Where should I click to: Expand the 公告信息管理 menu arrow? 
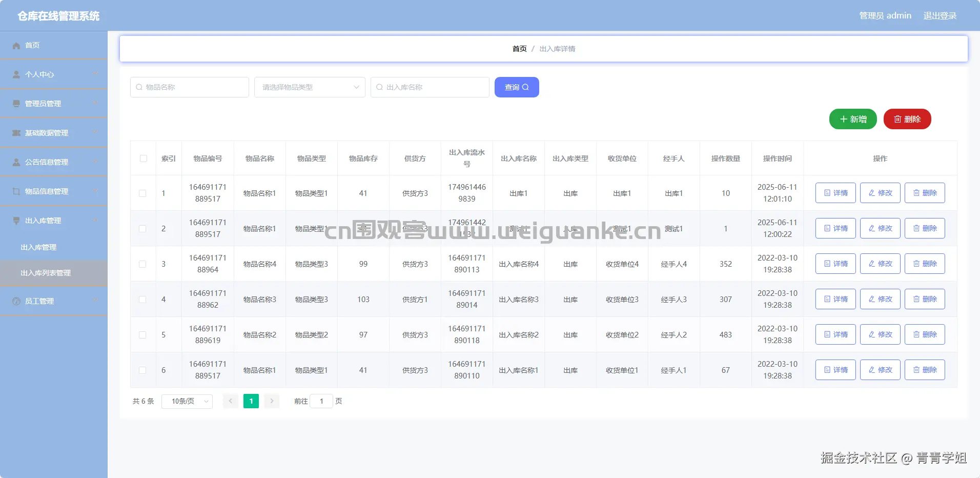point(95,162)
